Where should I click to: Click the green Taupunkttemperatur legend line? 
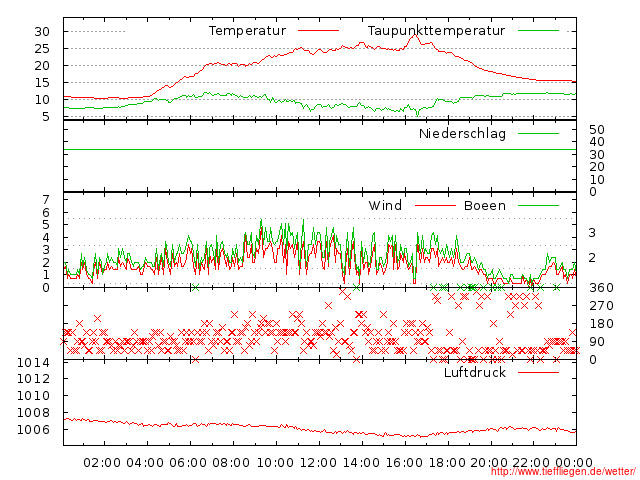pos(538,31)
